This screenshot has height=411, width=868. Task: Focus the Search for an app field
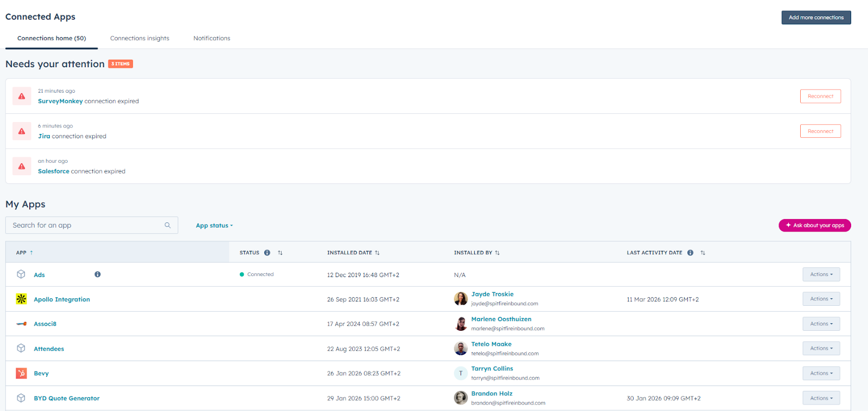coord(92,225)
